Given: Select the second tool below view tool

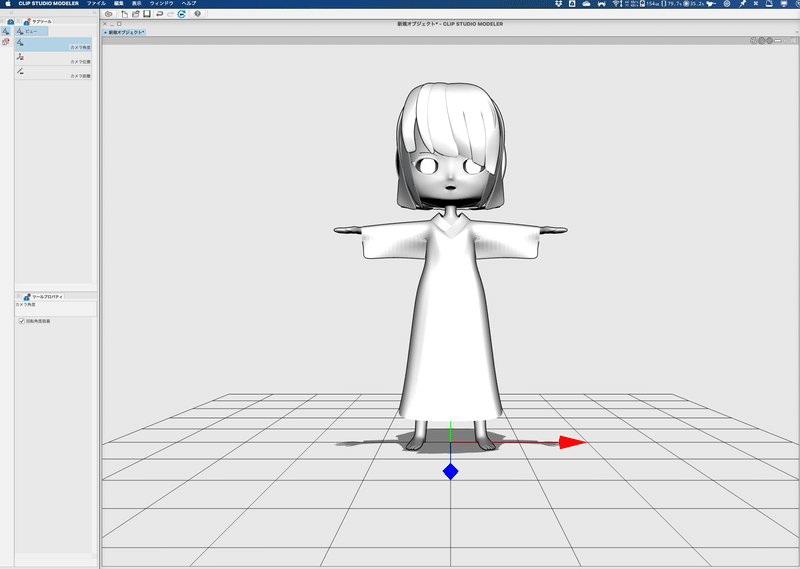Looking at the screenshot, I should tap(6, 42).
